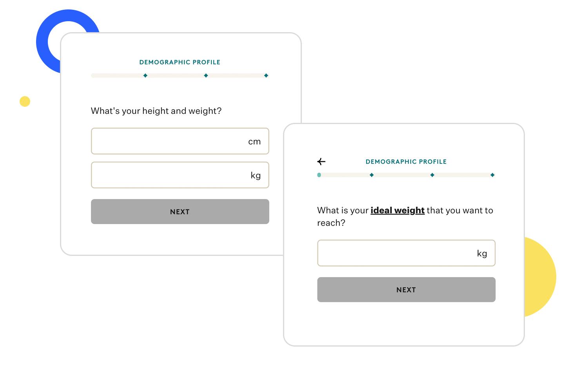
Task: Click first diamond marker on right progress bar
Action: [x=372, y=175]
